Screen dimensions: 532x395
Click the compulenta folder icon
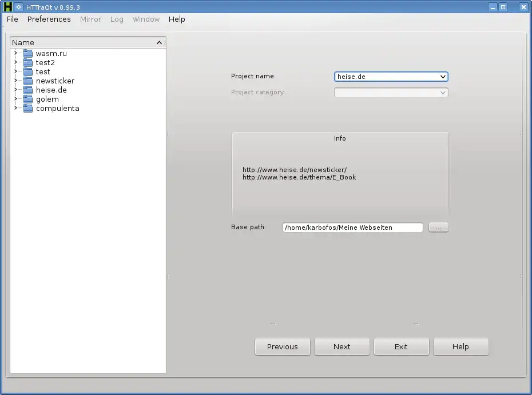coord(28,108)
